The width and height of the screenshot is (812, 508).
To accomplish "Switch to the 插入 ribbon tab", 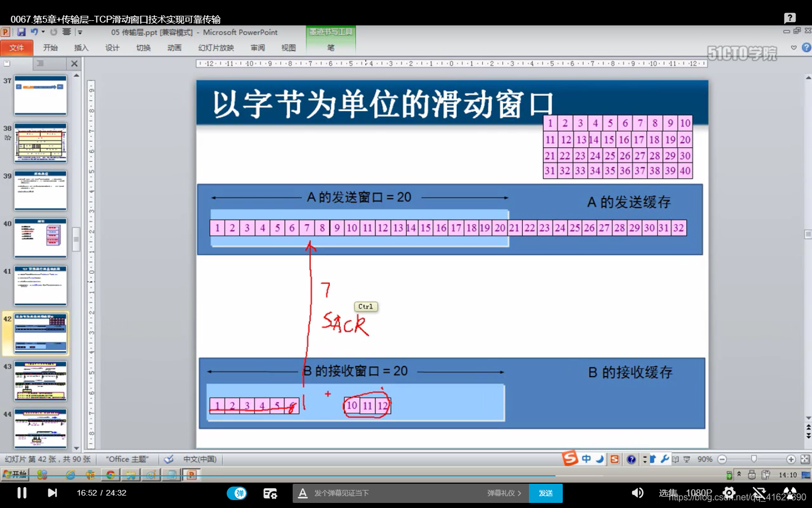I will point(81,48).
